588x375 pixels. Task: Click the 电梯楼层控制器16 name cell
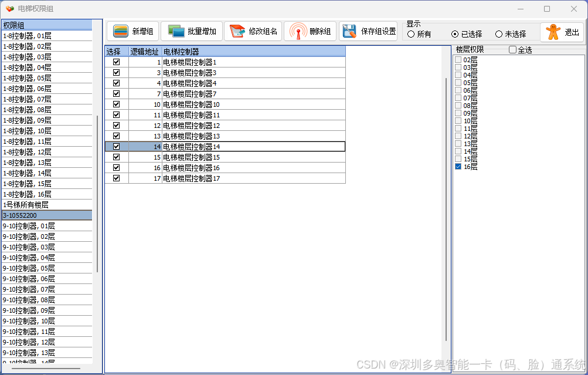(253, 168)
